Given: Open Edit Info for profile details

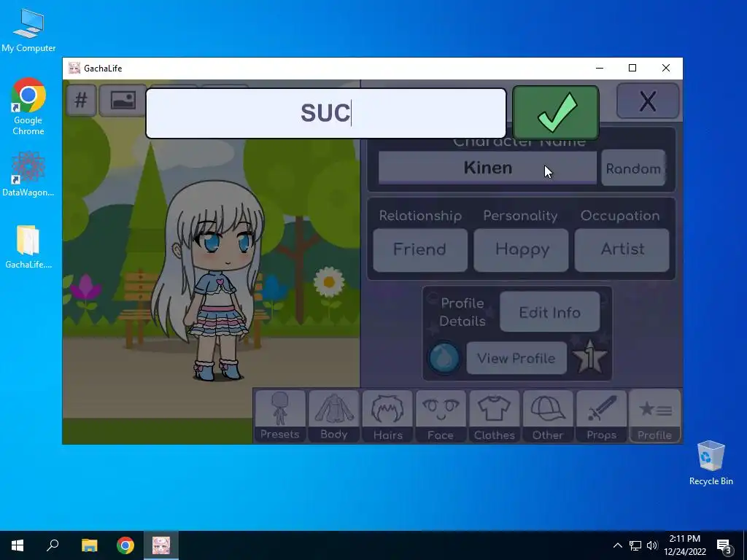Looking at the screenshot, I should pyautogui.click(x=550, y=312).
